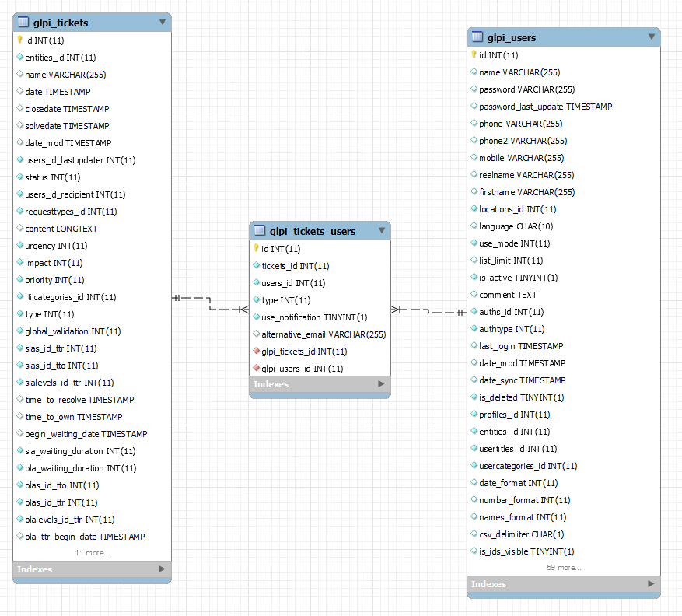
Task: Show the '59 more...' columns in glpi_users
Action: pyautogui.click(x=564, y=568)
